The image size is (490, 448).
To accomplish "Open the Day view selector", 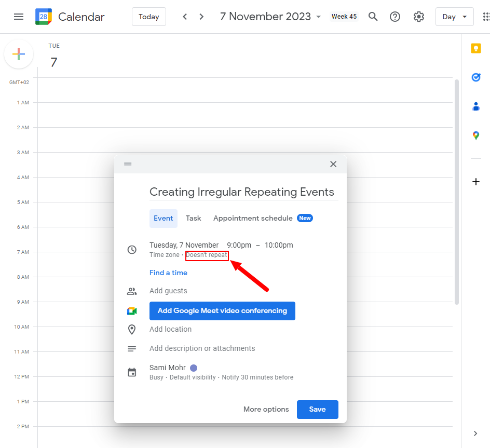I will tap(454, 16).
